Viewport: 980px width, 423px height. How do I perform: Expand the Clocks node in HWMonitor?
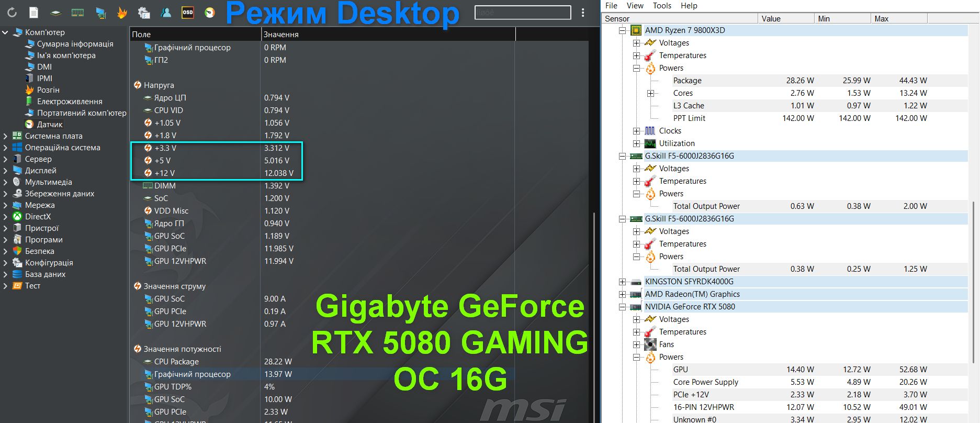(636, 131)
